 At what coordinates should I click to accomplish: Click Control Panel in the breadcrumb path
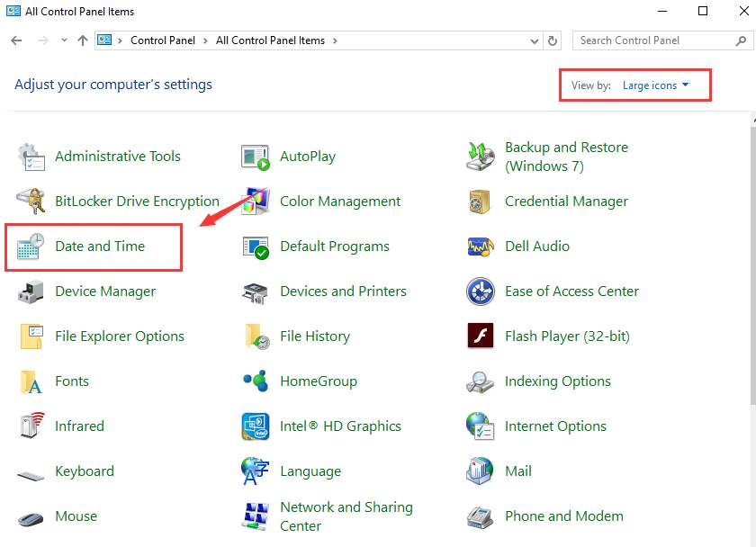click(x=161, y=40)
